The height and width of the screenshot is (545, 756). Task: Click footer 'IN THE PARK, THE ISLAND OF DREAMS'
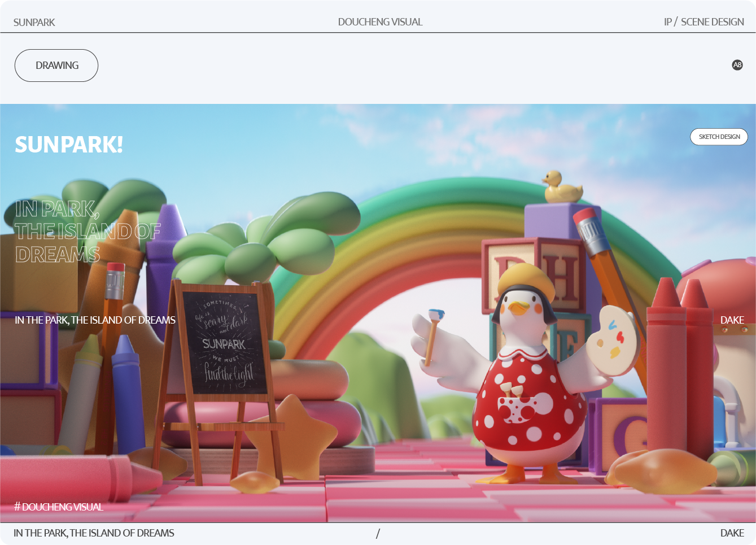point(94,533)
